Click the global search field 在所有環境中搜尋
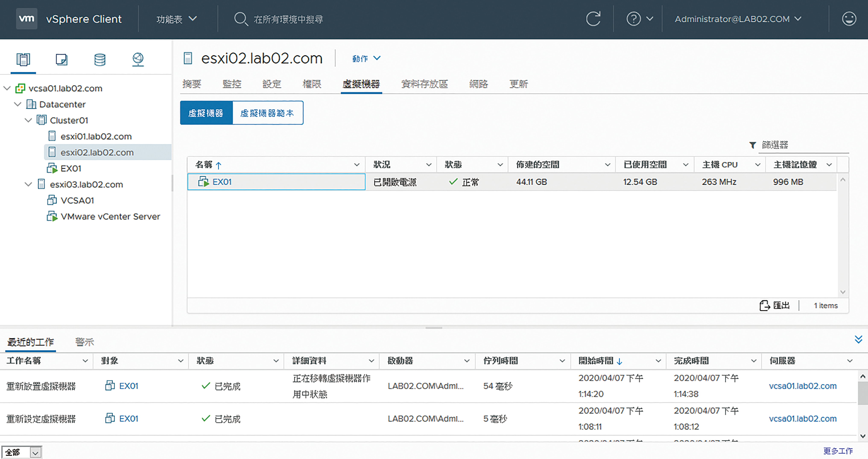868x459 pixels. (x=288, y=19)
